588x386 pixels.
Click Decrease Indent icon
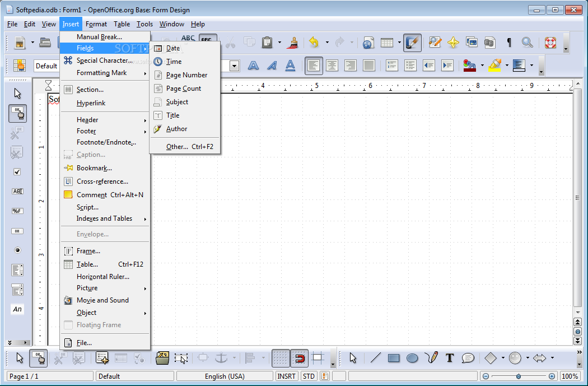coord(428,66)
